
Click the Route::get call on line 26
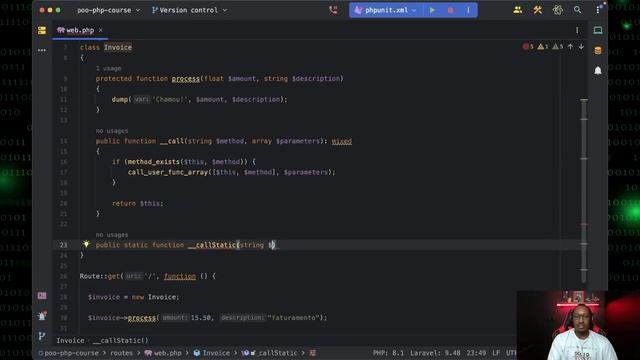[100, 276]
